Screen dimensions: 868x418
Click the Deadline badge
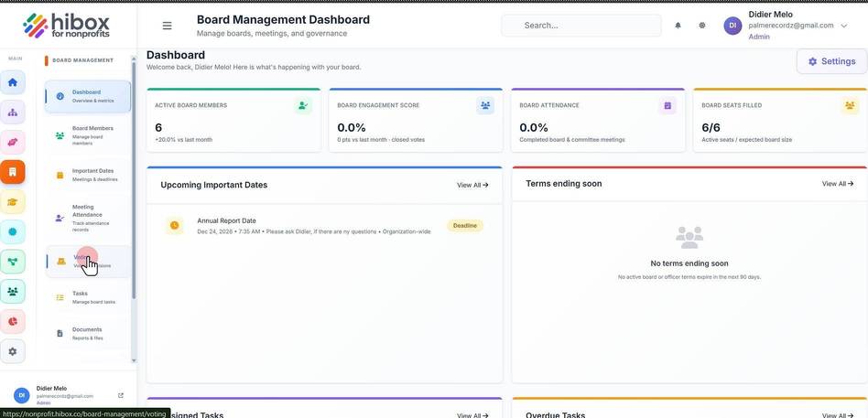click(x=465, y=226)
